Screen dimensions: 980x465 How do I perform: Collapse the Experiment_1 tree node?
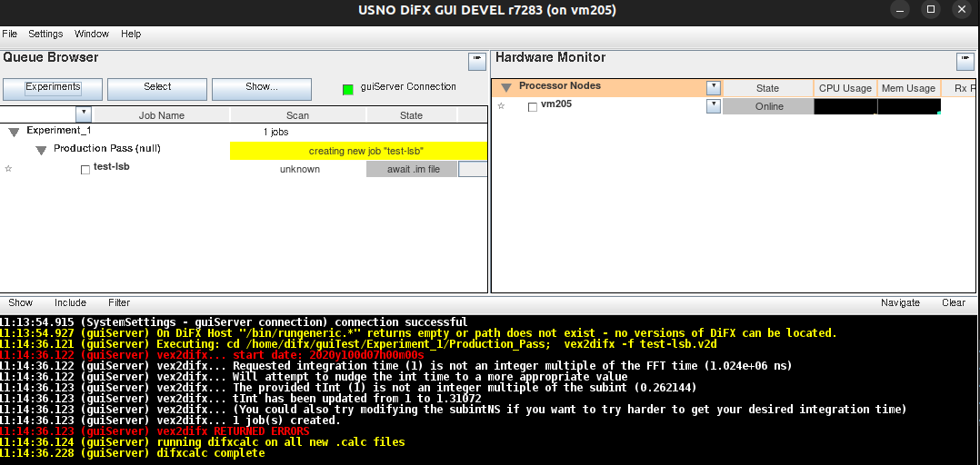pyautogui.click(x=14, y=132)
